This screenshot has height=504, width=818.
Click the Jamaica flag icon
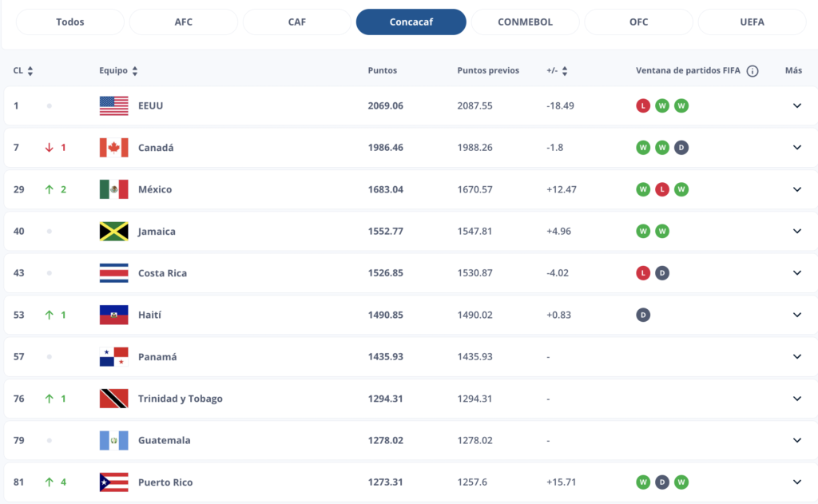pyautogui.click(x=113, y=231)
